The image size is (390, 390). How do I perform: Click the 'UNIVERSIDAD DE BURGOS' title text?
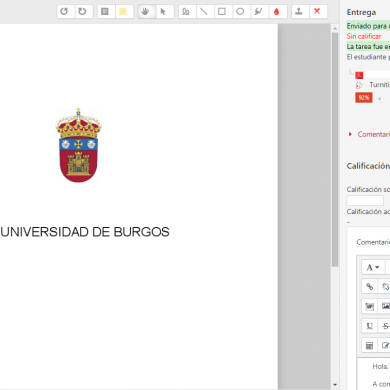pos(85,232)
